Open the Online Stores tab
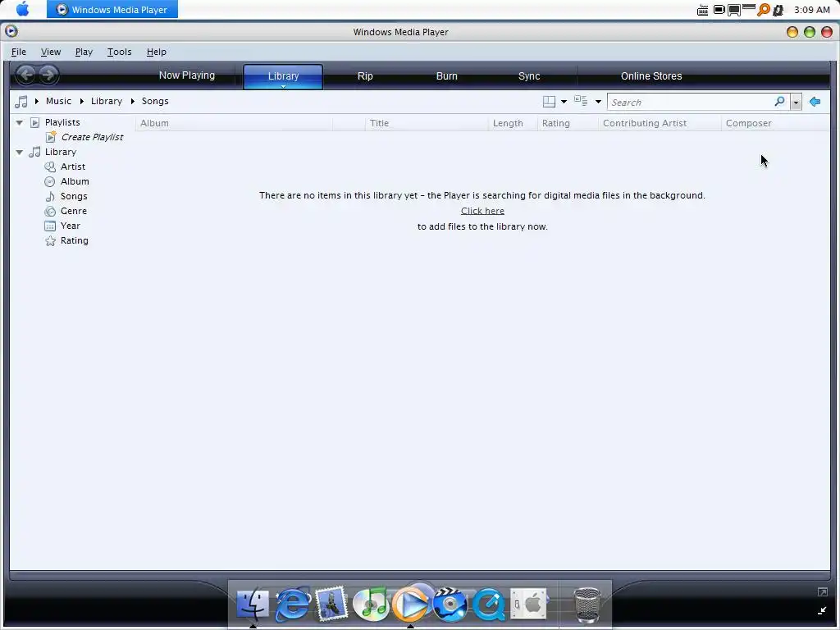 tap(651, 76)
